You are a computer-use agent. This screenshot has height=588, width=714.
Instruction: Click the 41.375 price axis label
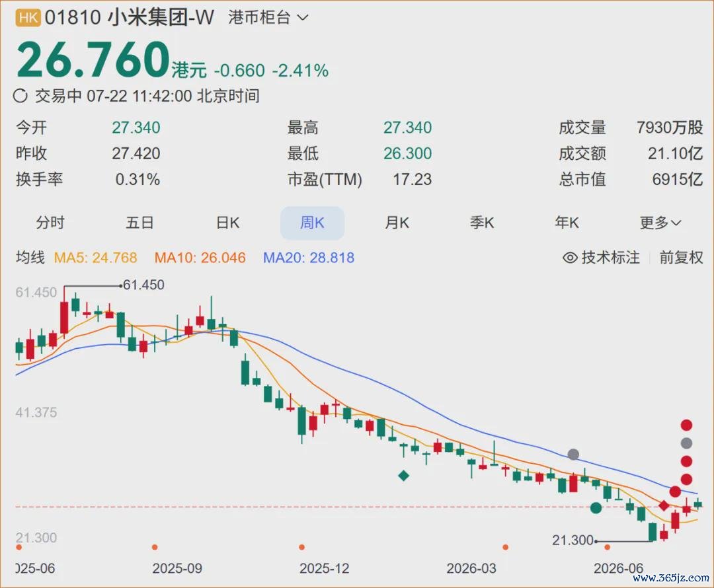tap(36, 412)
